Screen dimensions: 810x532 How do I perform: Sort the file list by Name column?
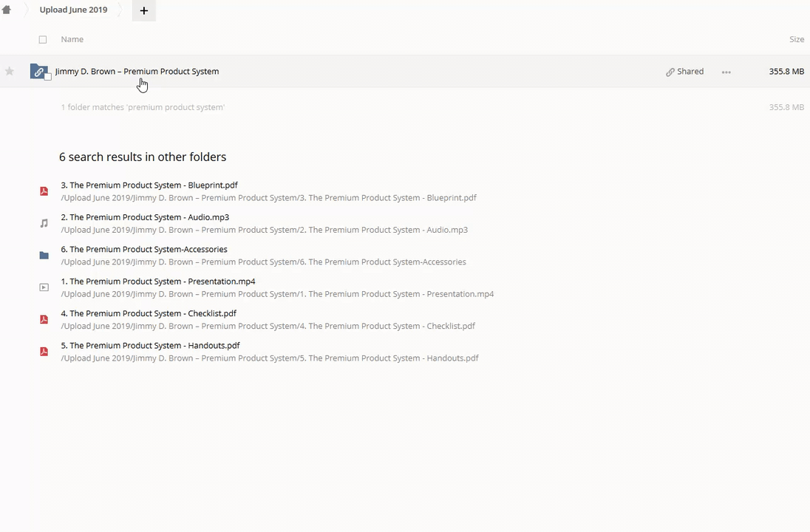[72, 39]
